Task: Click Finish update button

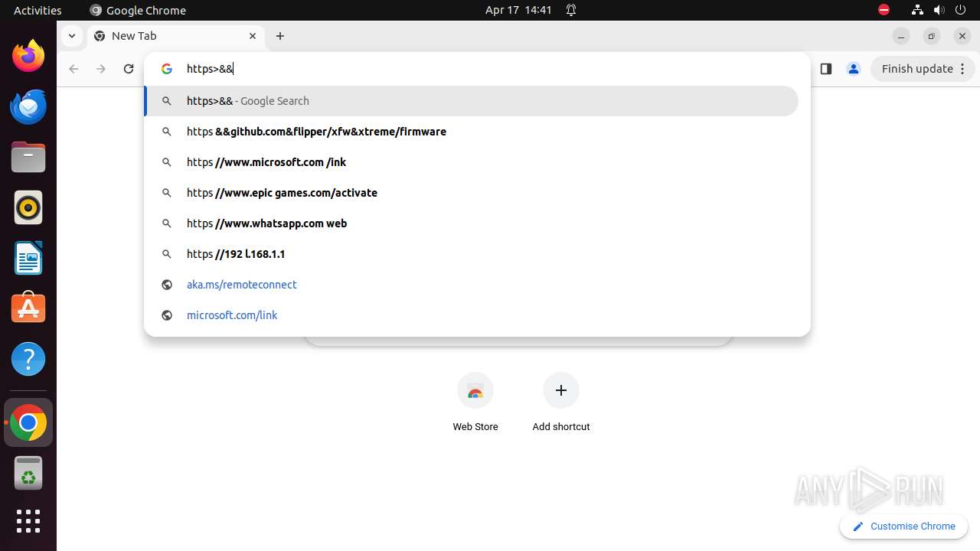Action: tap(924, 69)
